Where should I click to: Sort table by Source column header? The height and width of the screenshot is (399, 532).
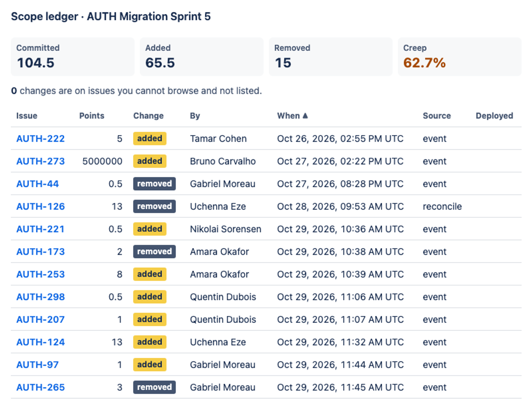(x=437, y=116)
